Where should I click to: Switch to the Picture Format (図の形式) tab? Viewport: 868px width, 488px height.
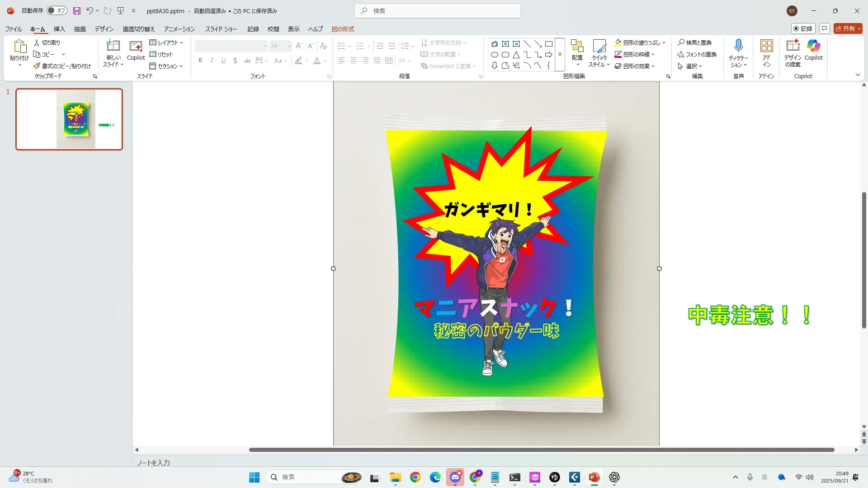coord(343,29)
